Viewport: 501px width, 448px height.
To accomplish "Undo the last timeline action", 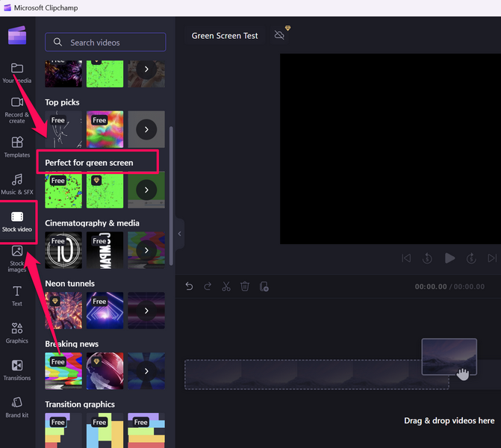I will point(190,287).
